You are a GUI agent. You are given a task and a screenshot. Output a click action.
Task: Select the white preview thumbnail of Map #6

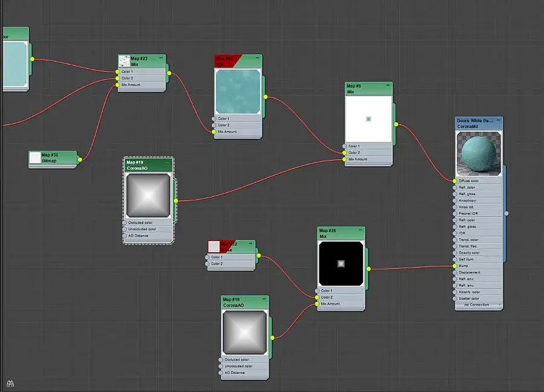(x=368, y=119)
